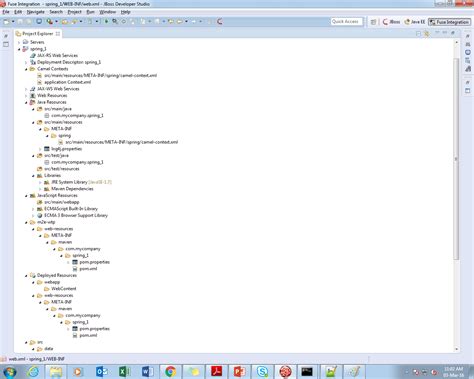Open Google Chrome from taskbar

tap(170, 371)
